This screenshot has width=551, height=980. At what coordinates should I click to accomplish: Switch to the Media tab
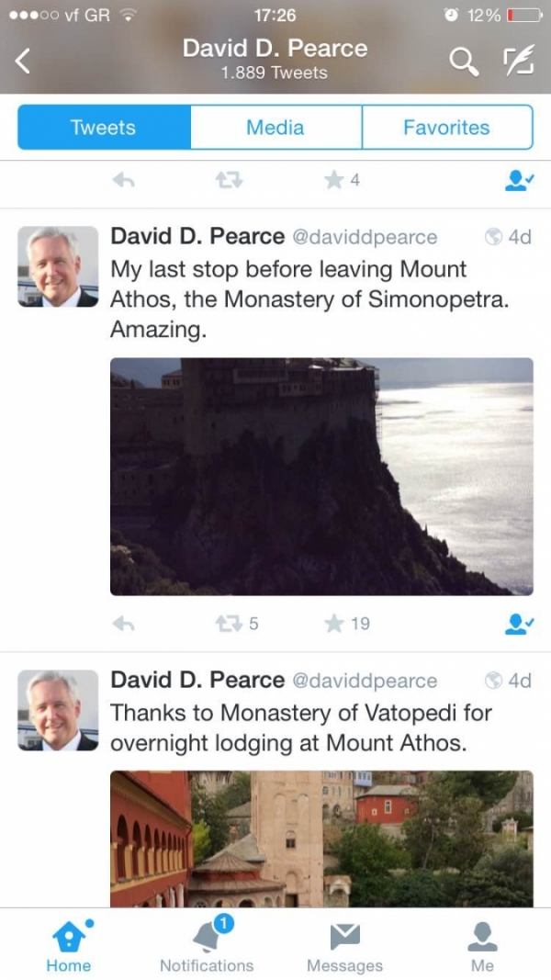[275, 128]
